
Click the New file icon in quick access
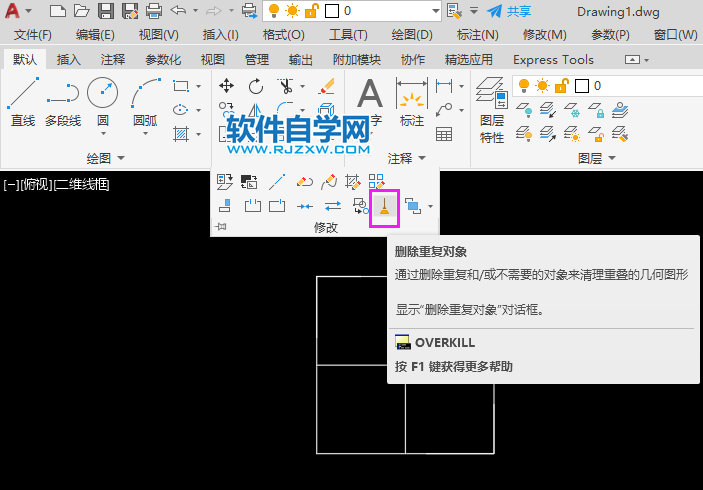point(57,11)
